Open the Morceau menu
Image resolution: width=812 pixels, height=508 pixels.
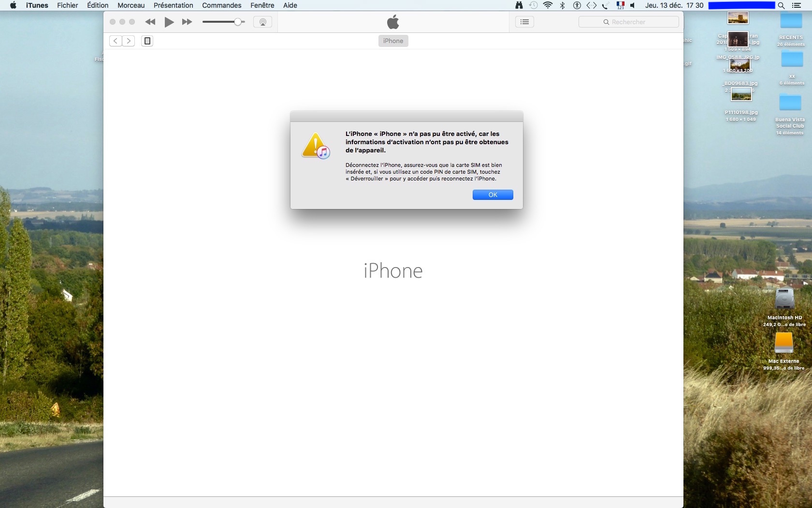click(x=131, y=5)
